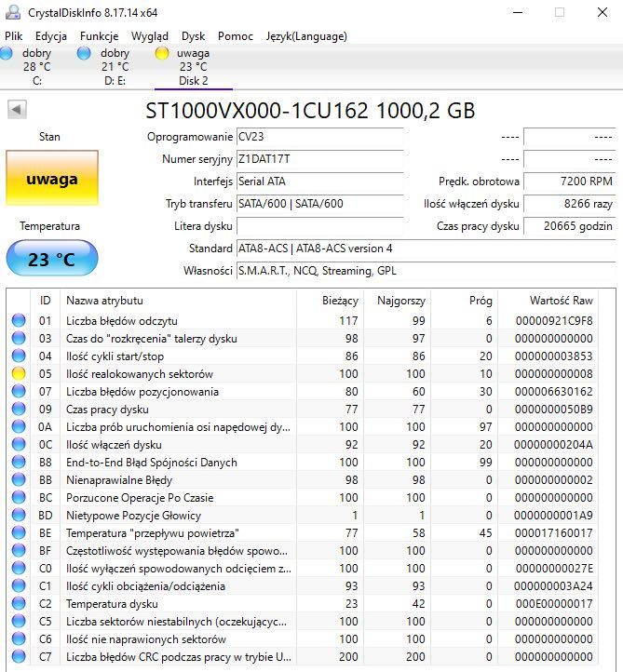This screenshot has height=672, width=623.
Task: Click blue status dot for attribute BE
Action: pyautogui.click(x=19, y=532)
